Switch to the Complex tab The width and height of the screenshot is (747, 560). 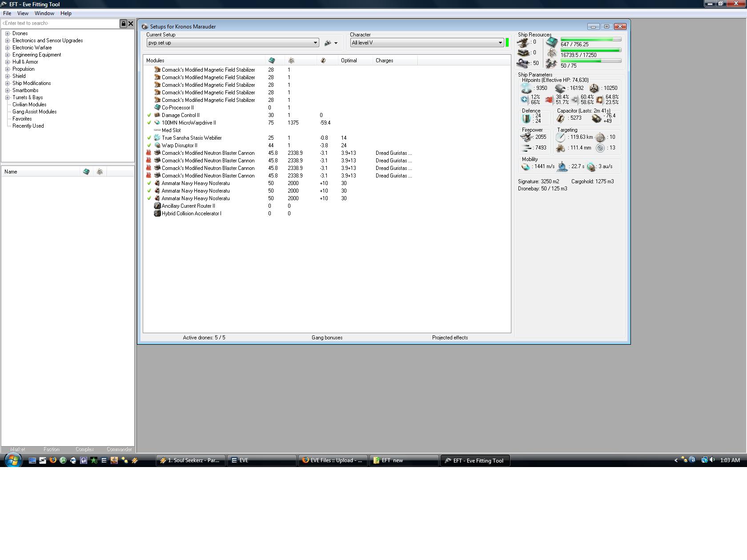tap(84, 449)
